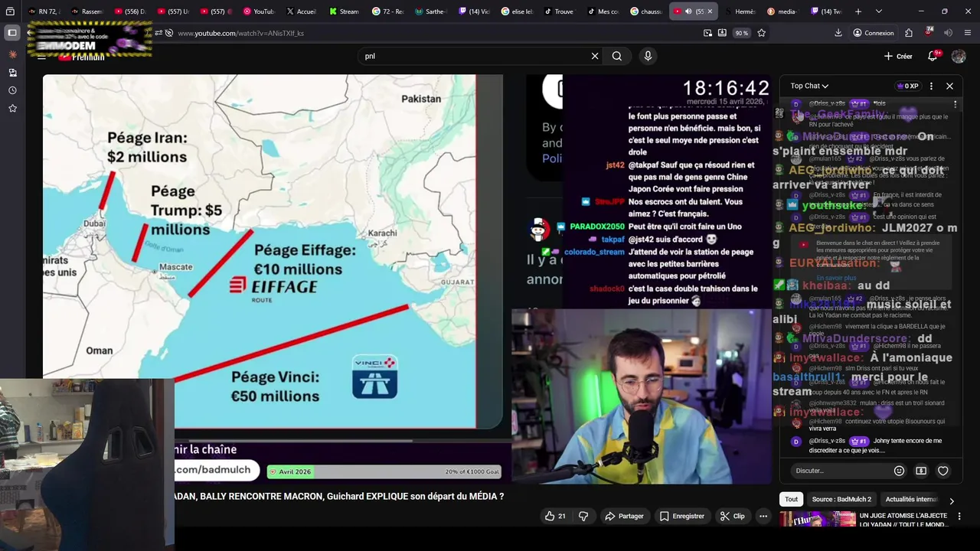Viewport: 980px width, 551px height.
Task: Clear the 'pnl' search query
Action: 595,56
